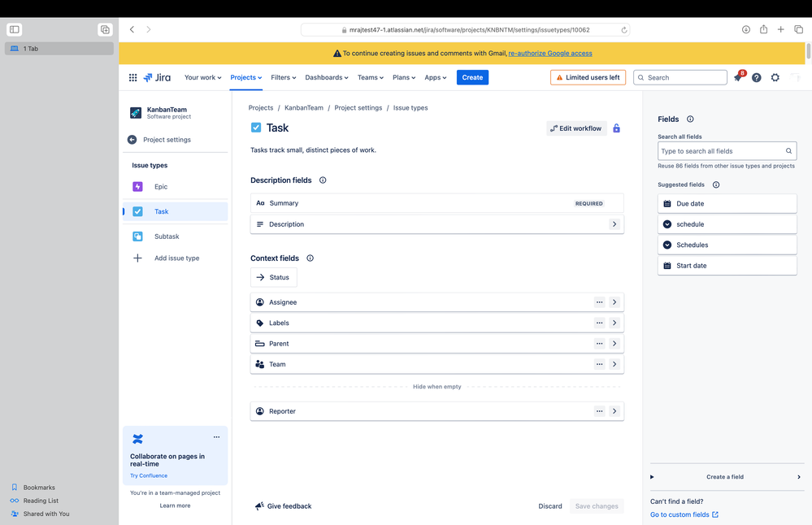The image size is (812, 525).
Task: Open more options for Assignee field
Action: (x=599, y=302)
